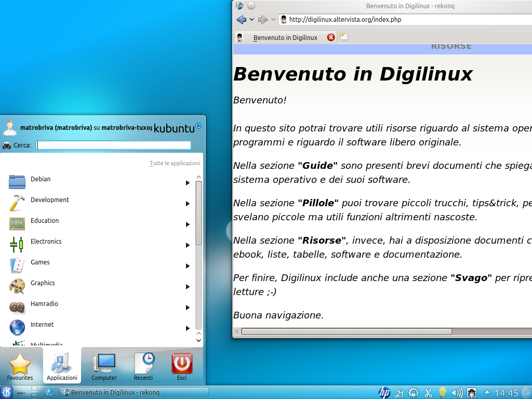Click the site favicon in the URL bar
The image size is (532, 399).
[x=284, y=20]
